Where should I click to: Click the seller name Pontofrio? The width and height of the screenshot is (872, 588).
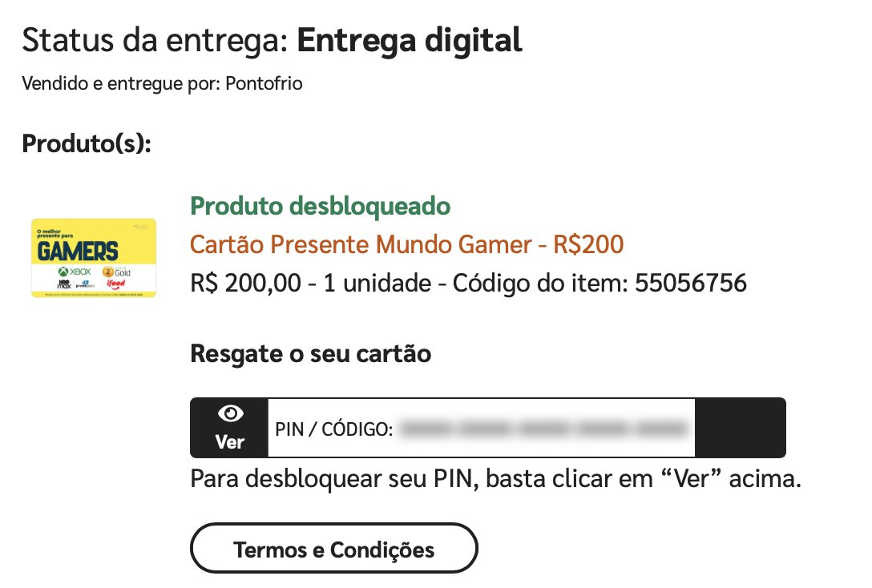click(264, 83)
